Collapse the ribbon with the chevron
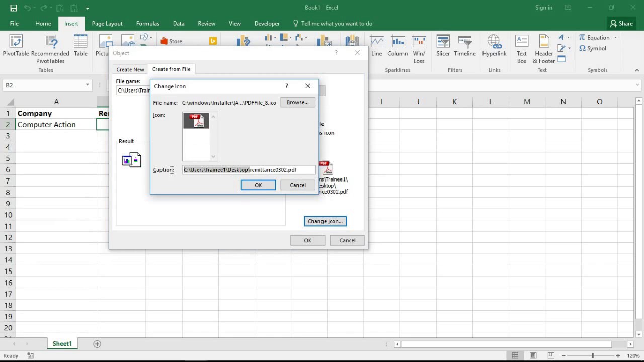This screenshot has height=362, width=644. tap(637, 71)
